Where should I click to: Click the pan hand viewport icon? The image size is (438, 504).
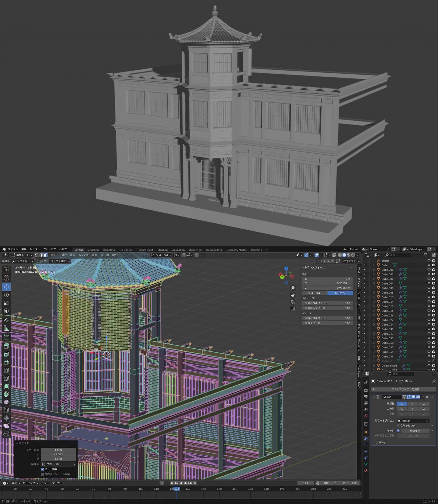coord(293,295)
